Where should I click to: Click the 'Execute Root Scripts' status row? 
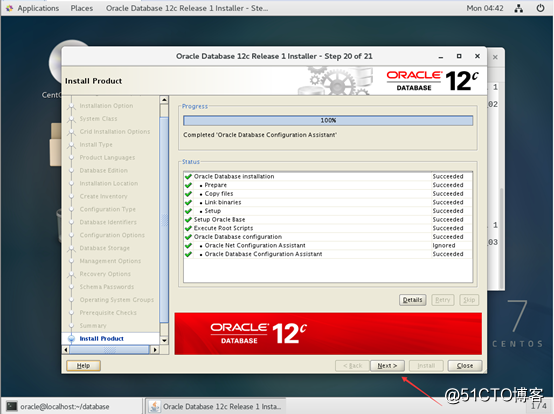click(x=328, y=228)
